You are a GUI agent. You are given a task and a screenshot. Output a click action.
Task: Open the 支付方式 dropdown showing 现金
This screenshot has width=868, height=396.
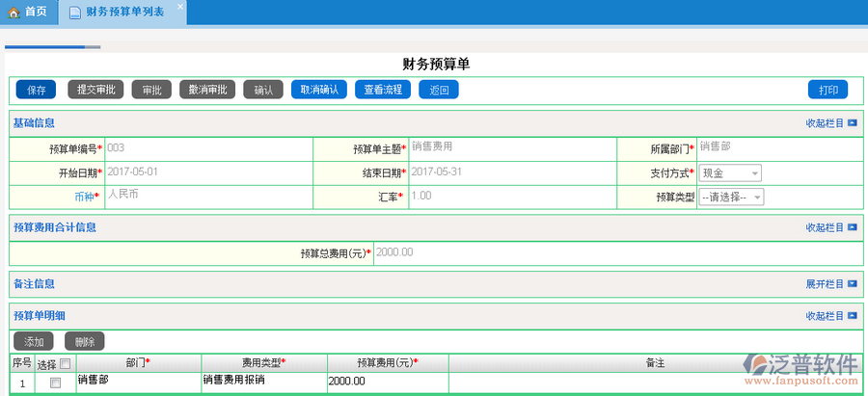pos(730,173)
